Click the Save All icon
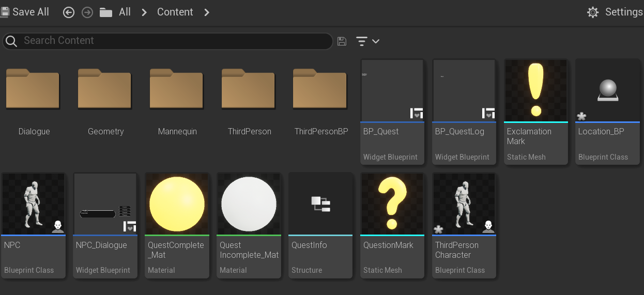This screenshot has width=644, height=295. (x=5, y=12)
